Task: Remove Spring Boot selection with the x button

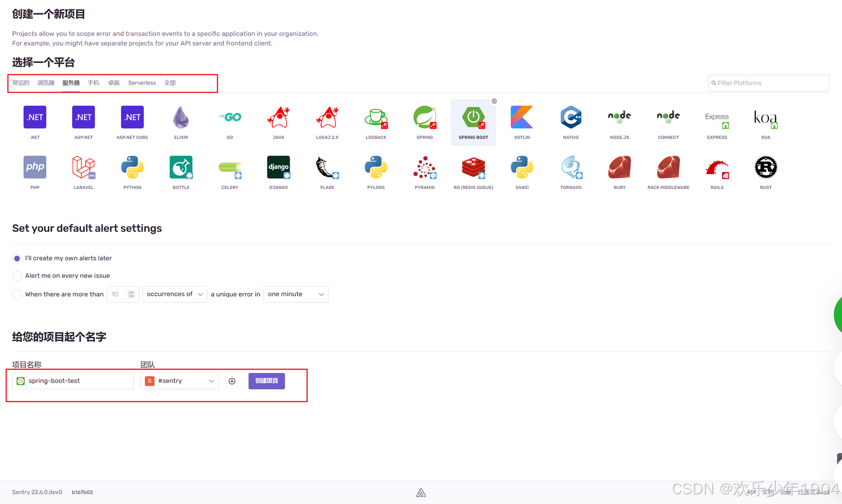Action: pos(494,101)
